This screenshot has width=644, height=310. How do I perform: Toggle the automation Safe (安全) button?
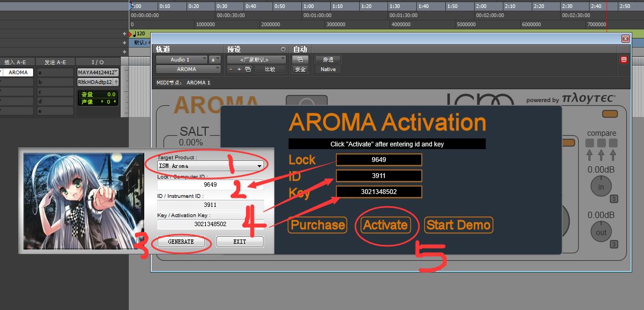300,69
